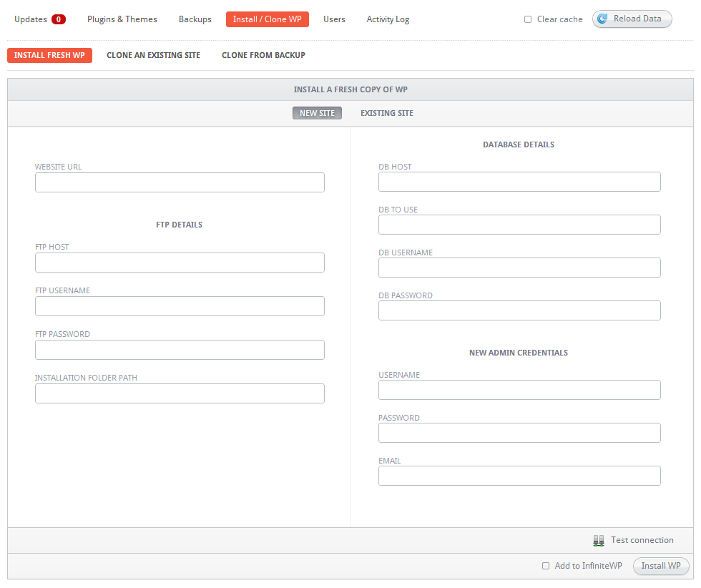701x588 pixels.
Task: Open the Updates tab
Action: pyautogui.click(x=30, y=19)
